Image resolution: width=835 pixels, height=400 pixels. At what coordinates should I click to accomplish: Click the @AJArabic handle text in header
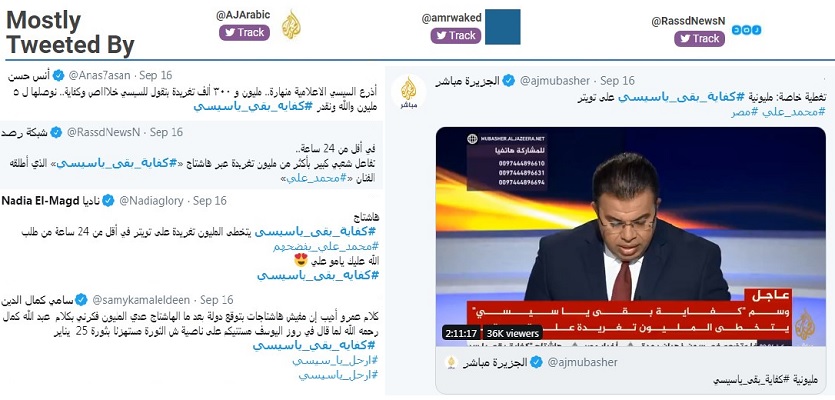[x=243, y=15]
